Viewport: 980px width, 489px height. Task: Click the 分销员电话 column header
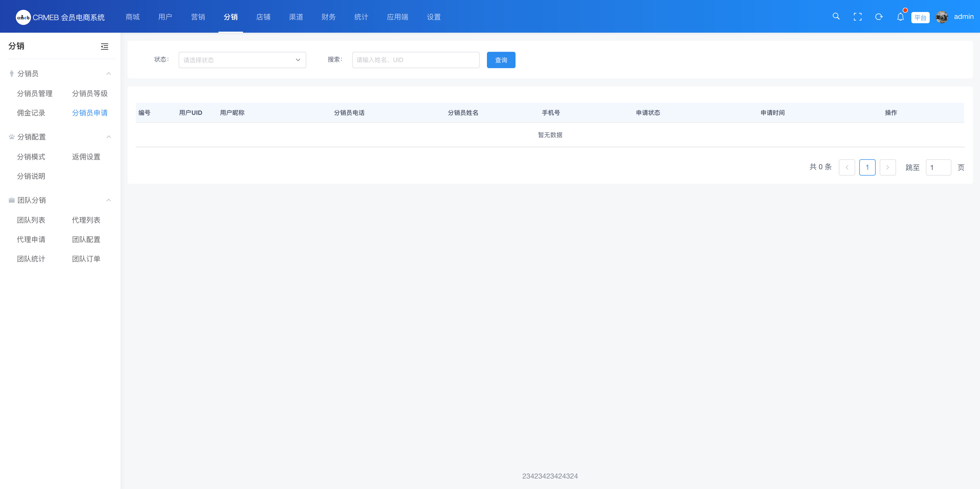(x=349, y=113)
